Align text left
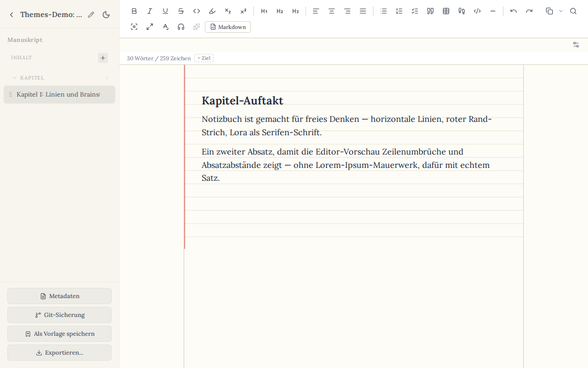 [316, 11]
